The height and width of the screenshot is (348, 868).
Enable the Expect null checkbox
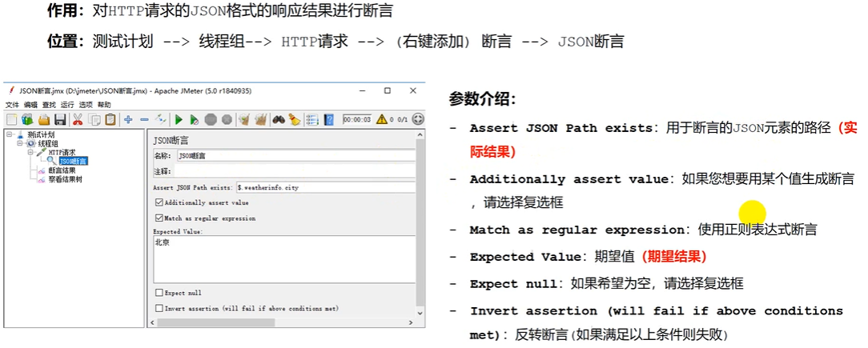(x=159, y=293)
